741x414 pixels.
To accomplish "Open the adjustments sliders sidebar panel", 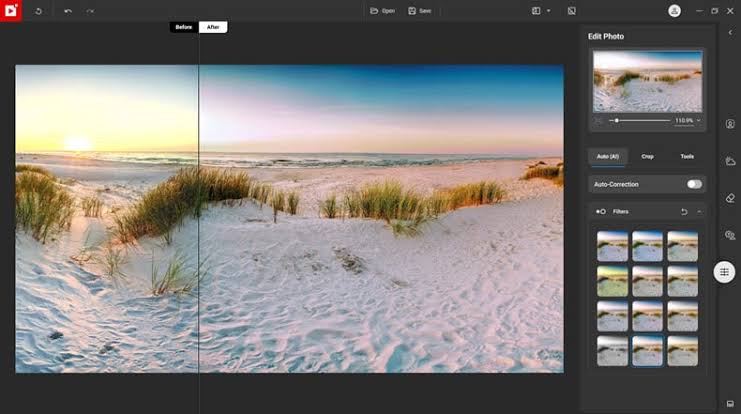I will coord(724,272).
